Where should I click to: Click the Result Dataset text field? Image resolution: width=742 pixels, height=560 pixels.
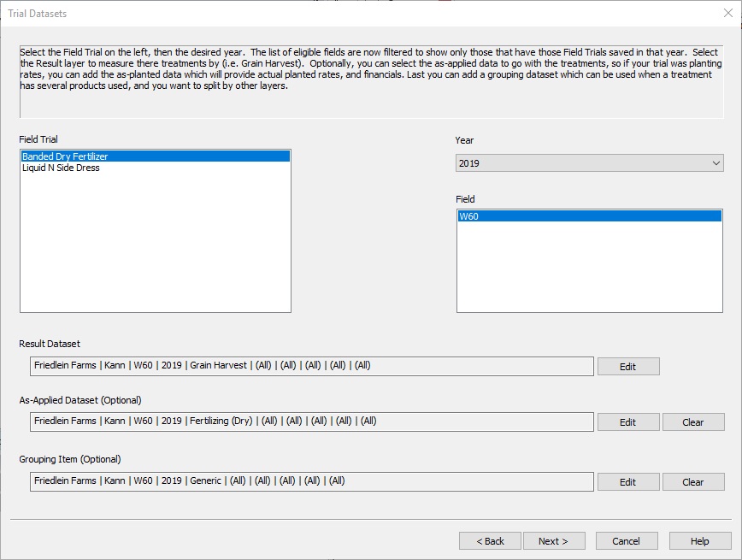[311, 366]
